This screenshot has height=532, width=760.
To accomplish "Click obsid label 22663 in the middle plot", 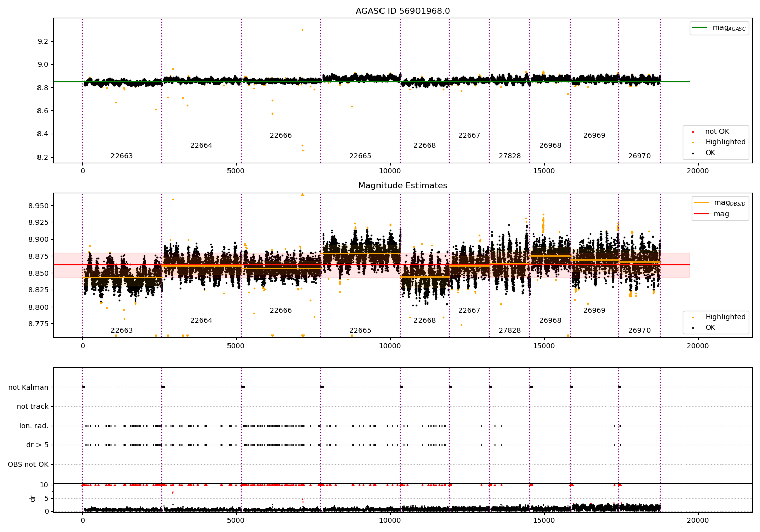I will 122,331.
